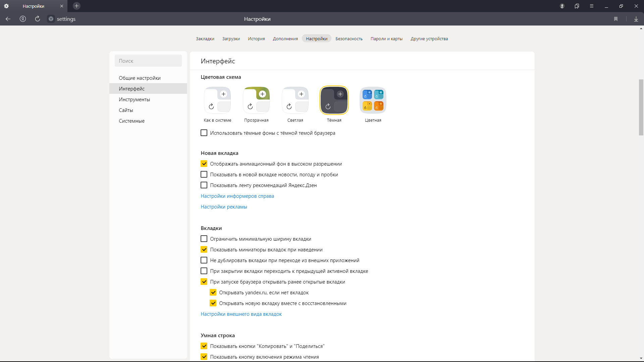Open the Настройки внешнего вида вкладок link
This screenshot has width=644, height=362.
click(241, 314)
